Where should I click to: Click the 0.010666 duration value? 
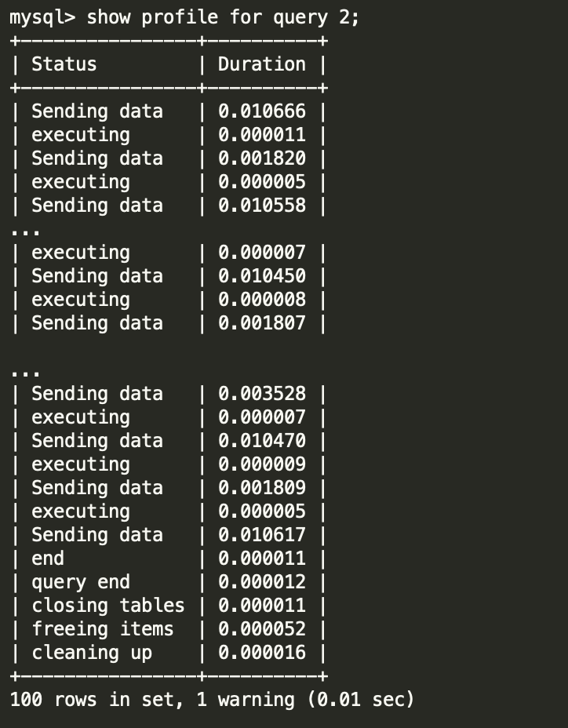coord(261,111)
